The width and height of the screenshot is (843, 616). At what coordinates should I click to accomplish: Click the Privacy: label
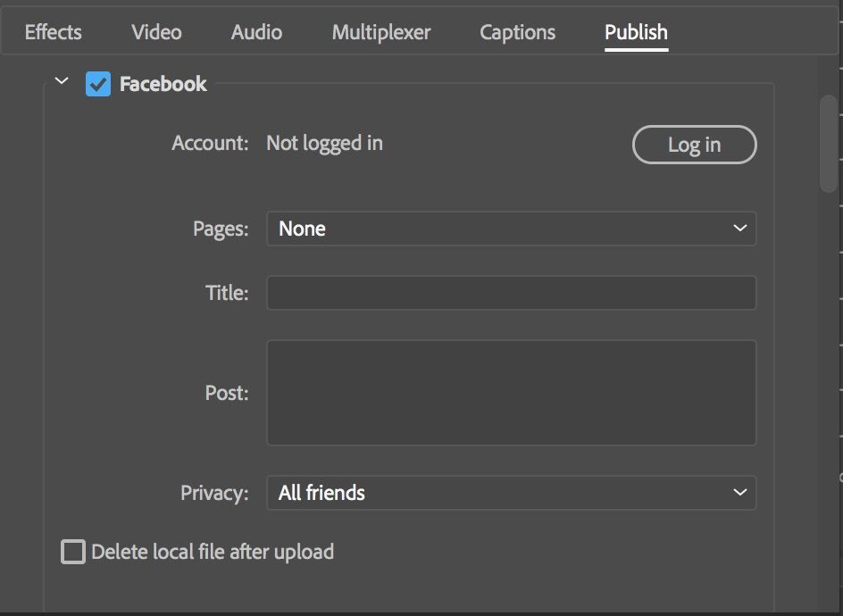click(214, 493)
